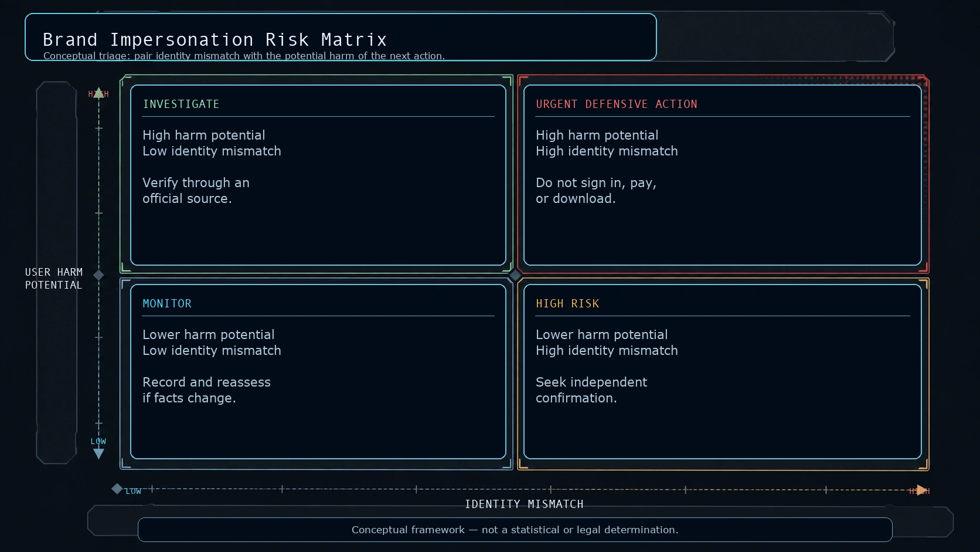Click the right HIGH arrow on mismatch axis
Image resolution: width=980 pixels, height=552 pixels.
(x=922, y=490)
